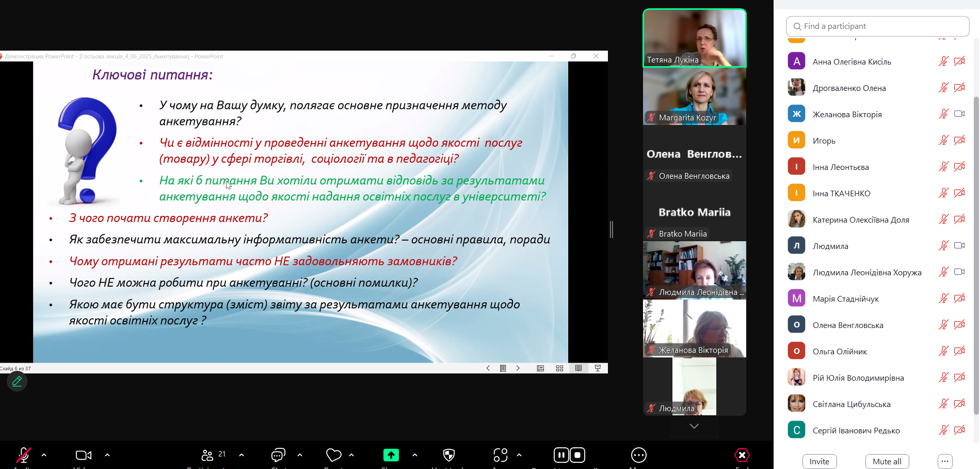Switch to PowerPoint slide sorter view

click(559, 368)
